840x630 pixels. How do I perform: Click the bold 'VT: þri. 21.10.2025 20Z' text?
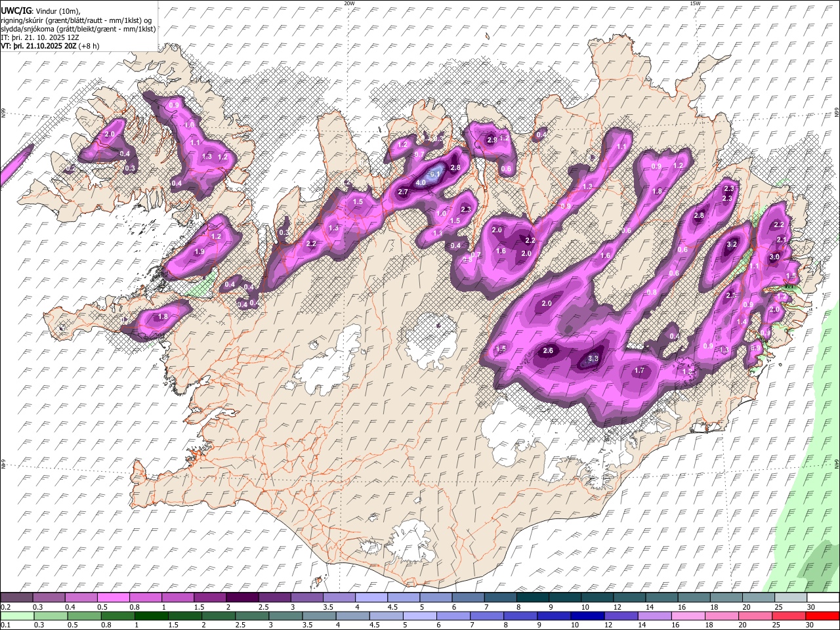pos(38,46)
